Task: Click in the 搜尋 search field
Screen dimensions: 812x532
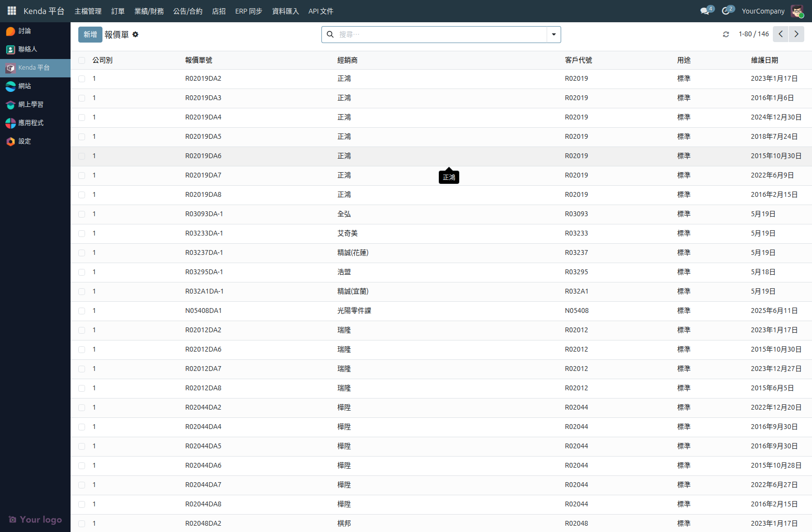Action: 442,34
